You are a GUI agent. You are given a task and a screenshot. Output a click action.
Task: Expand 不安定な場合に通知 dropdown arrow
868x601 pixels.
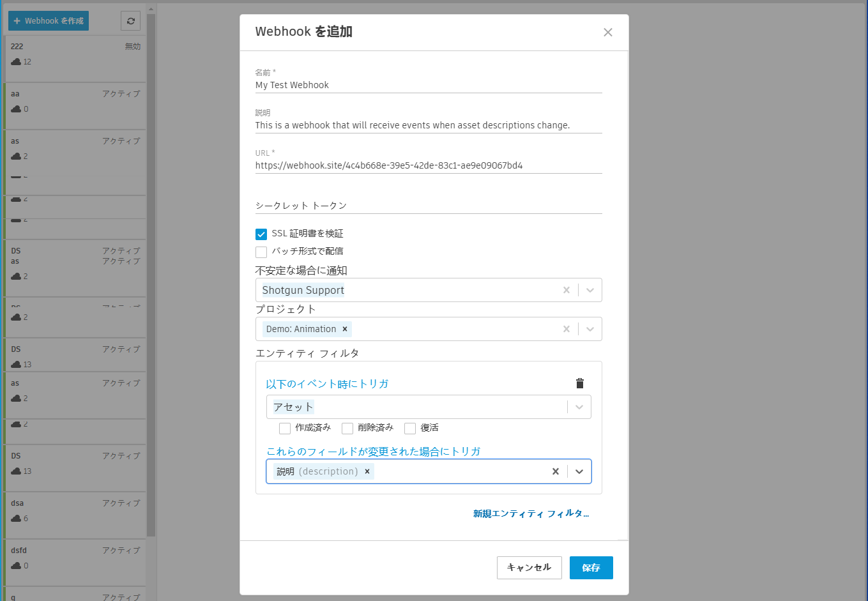pos(590,290)
